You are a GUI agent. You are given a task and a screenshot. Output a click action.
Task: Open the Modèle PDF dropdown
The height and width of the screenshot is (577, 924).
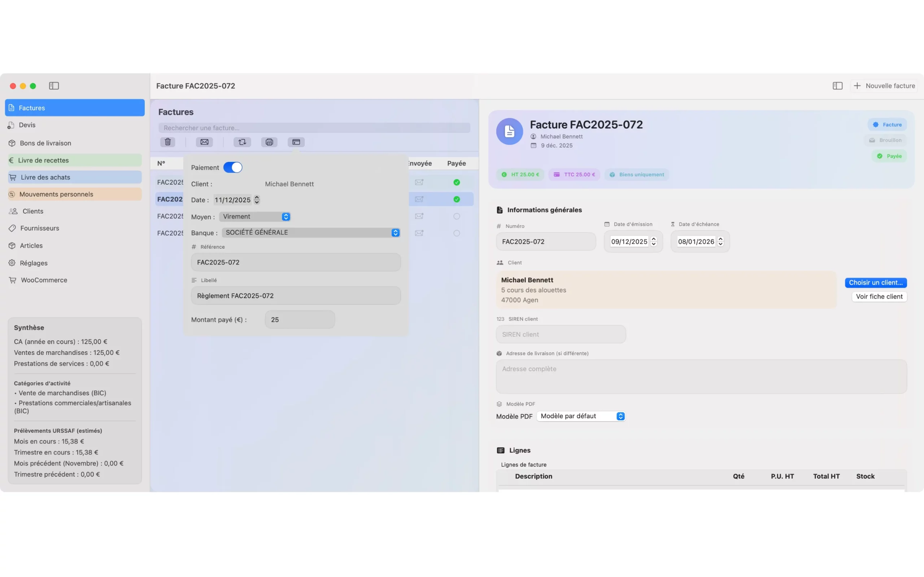pos(580,416)
